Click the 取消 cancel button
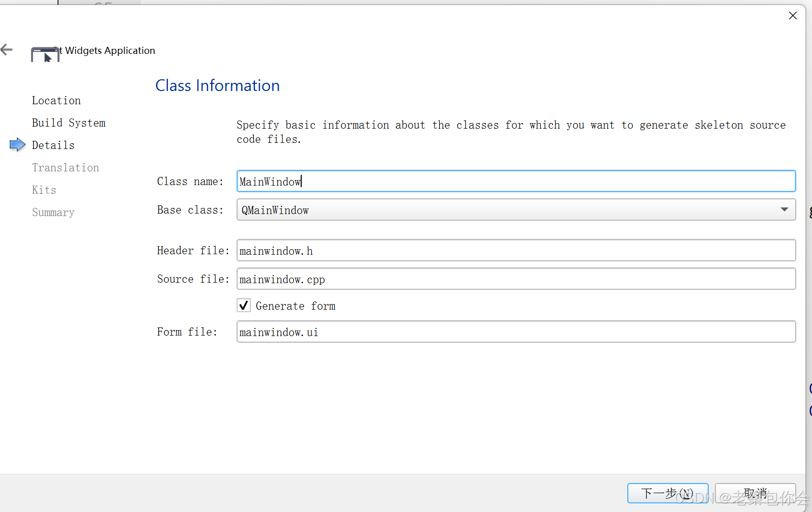 tap(756, 493)
